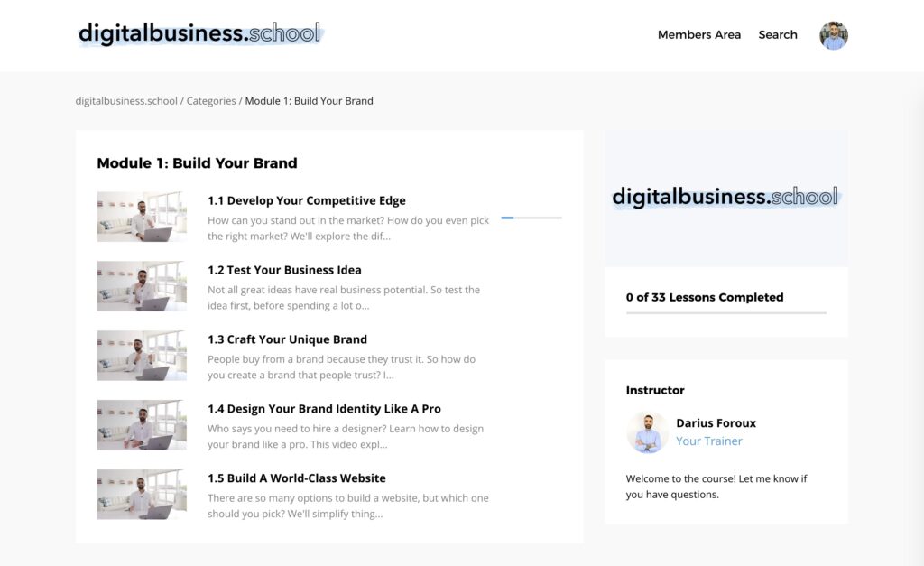Go to Categories breadcrumb link
Viewport: 924px width, 566px height.
pyautogui.click(x=211, y=101)
